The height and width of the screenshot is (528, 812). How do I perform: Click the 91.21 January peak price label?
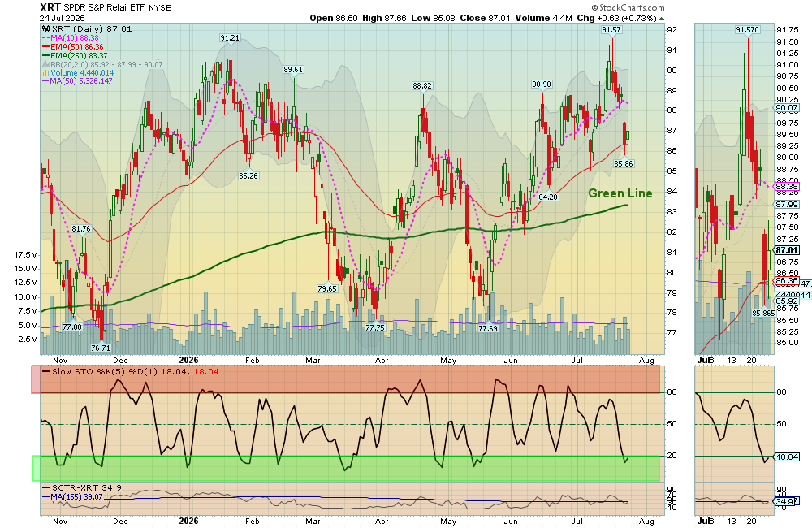(x=230, y=38)
